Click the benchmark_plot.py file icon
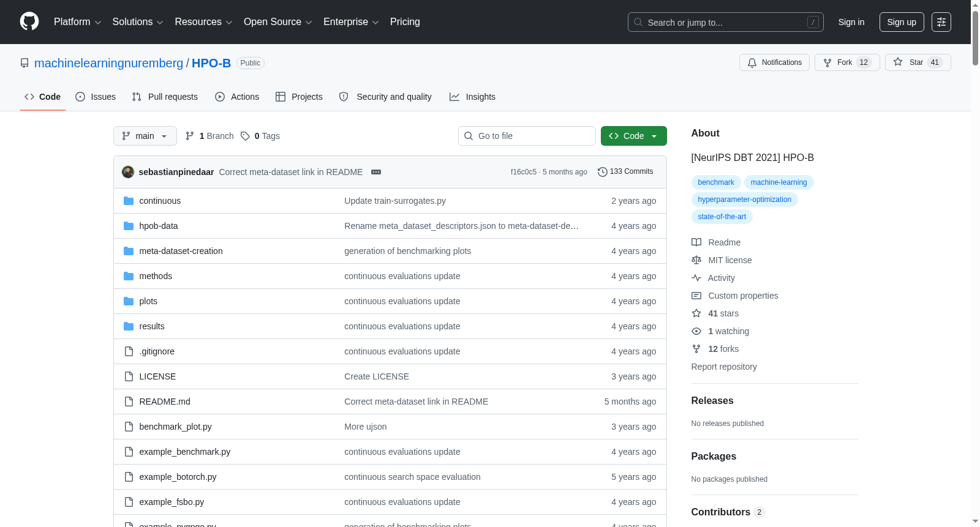This screenshot has height=527, width=980. tap(129, 427)
